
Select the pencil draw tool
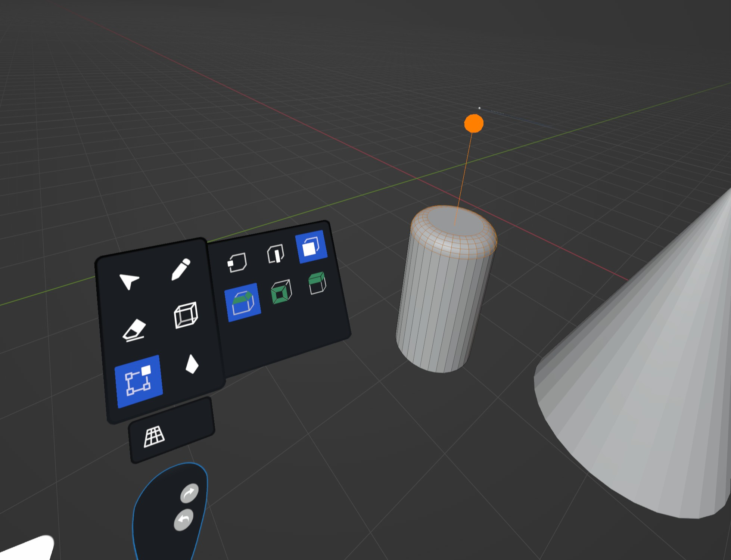181,269
